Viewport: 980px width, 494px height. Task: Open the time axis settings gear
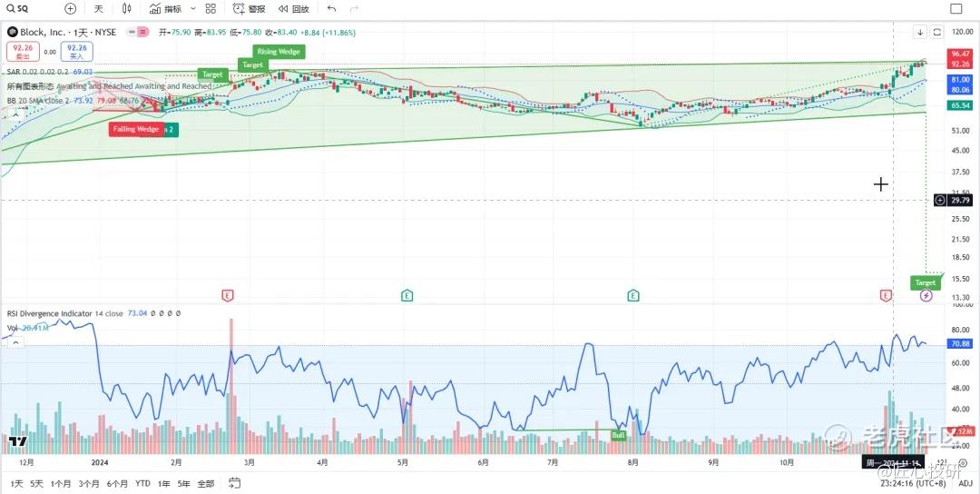pos(961,463)
